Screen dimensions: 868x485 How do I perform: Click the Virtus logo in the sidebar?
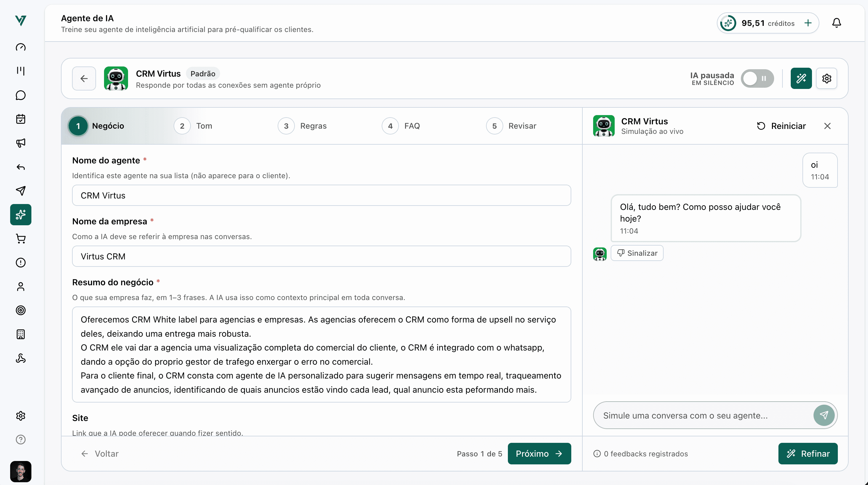(x=21, y=21)
